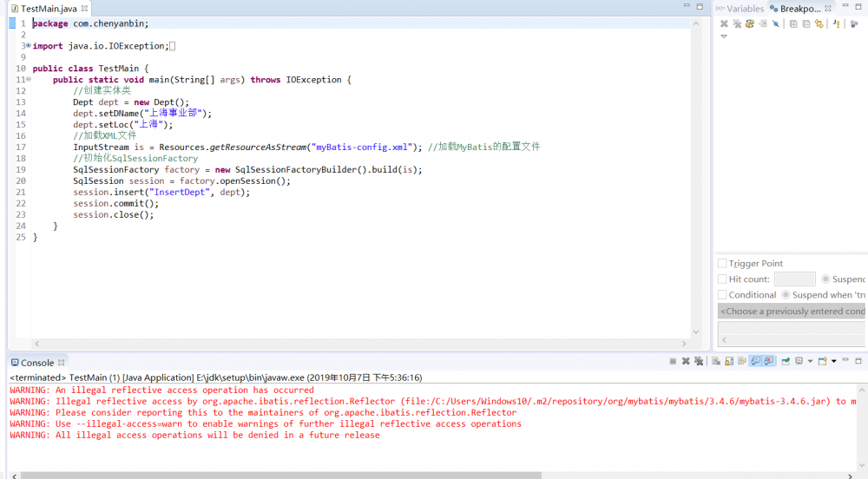Click package com.chenyanbin; line

click(x=90, y=23)
